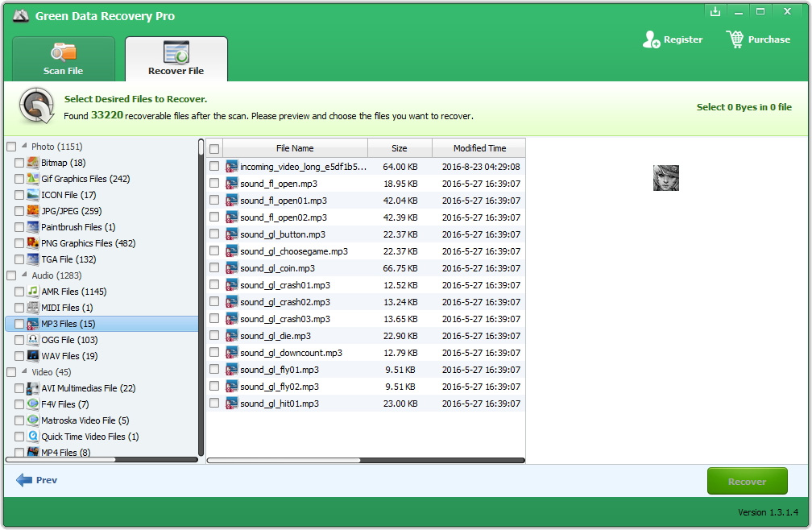The width and height of the screenshot is (812, 530).
Task: Click the WAV Files type icon
Action: (33, 356)
